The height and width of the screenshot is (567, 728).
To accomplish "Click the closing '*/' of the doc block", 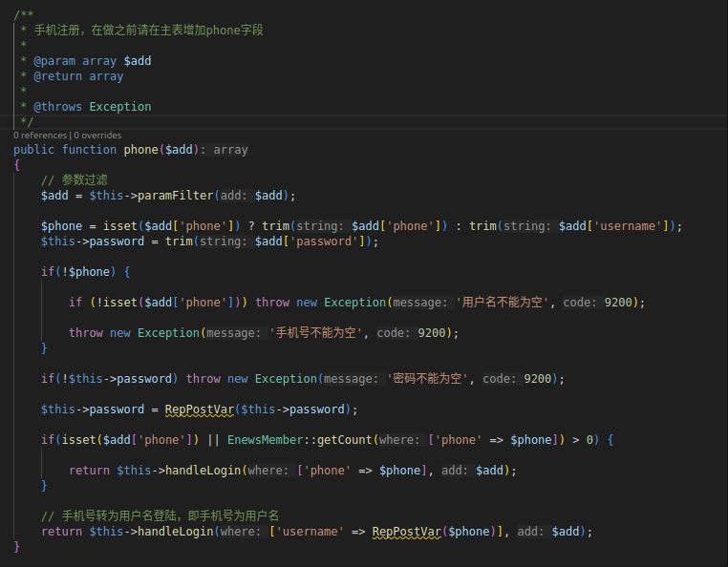I will point(27,122).
